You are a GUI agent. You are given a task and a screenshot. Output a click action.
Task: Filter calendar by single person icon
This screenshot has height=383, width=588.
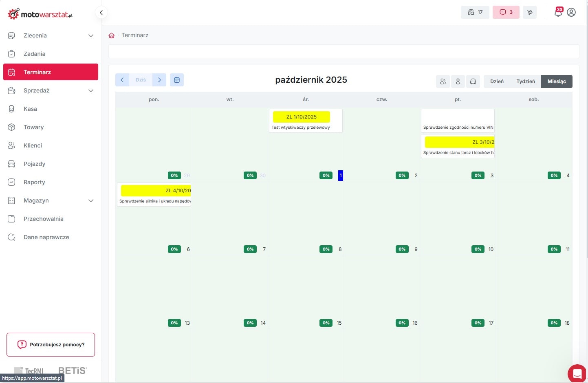pos(458,81)
